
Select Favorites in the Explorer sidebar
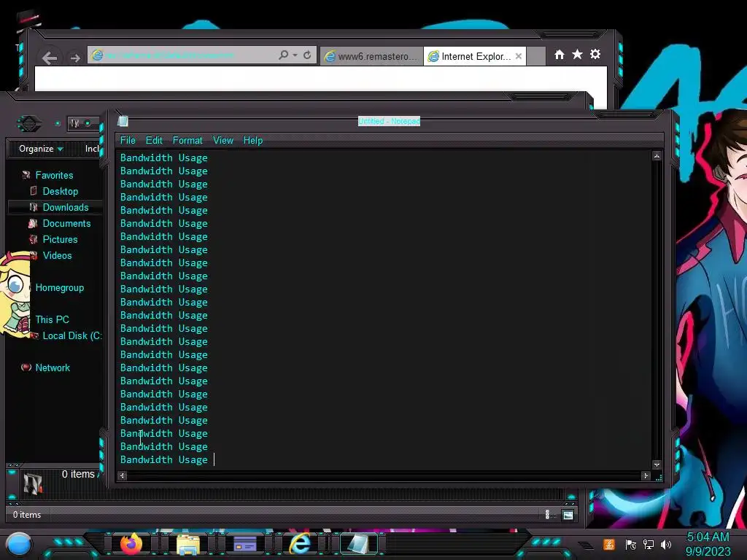(54, 175)
